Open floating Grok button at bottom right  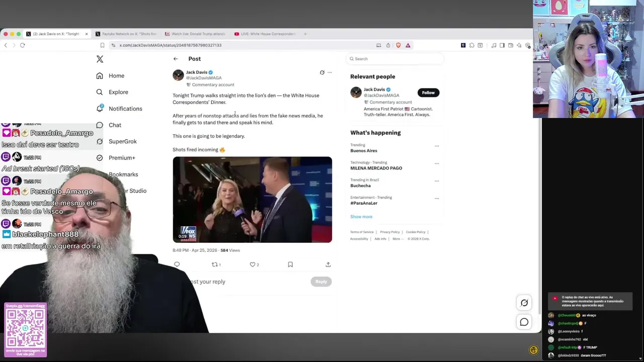point(524,303)
